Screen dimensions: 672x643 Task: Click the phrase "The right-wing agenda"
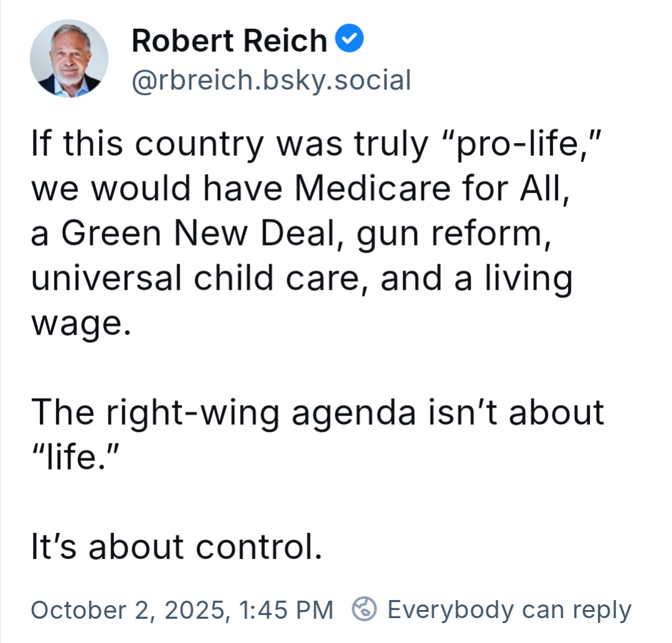[224, 413]
